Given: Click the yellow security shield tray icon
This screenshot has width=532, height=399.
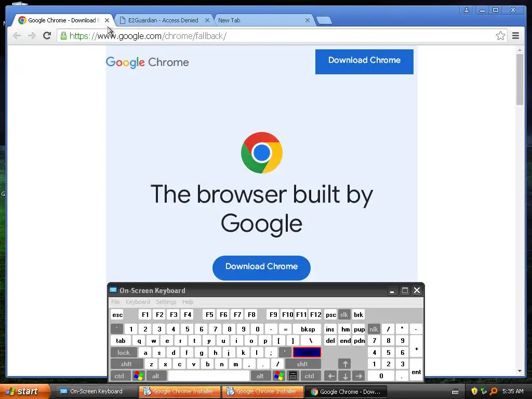Looking at the screenshot, I should point(474,391).
